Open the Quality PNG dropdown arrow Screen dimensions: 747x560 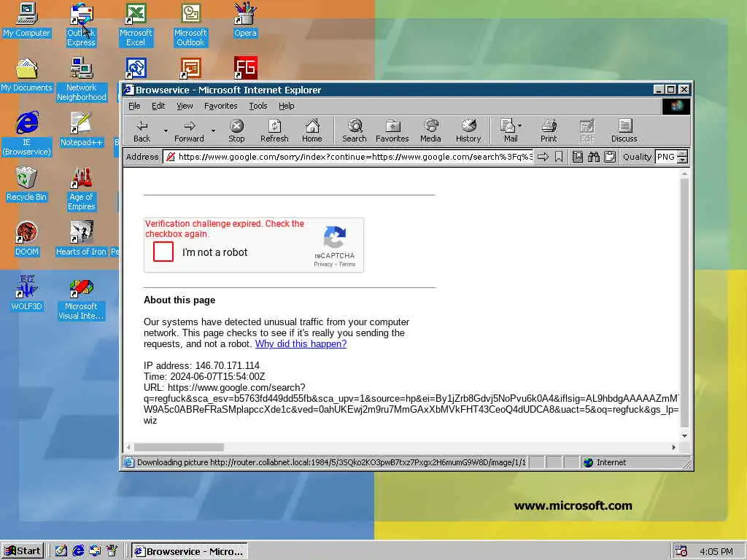pos(683,157)
